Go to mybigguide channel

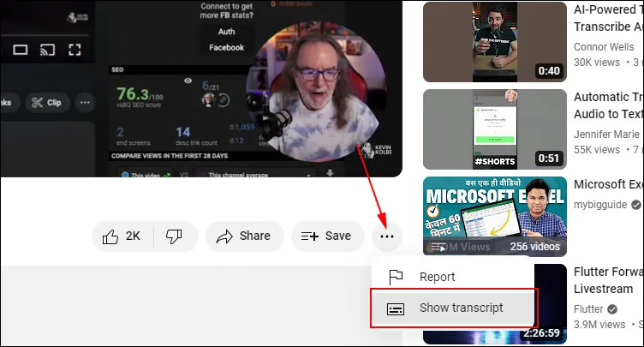tap(600, 204)
